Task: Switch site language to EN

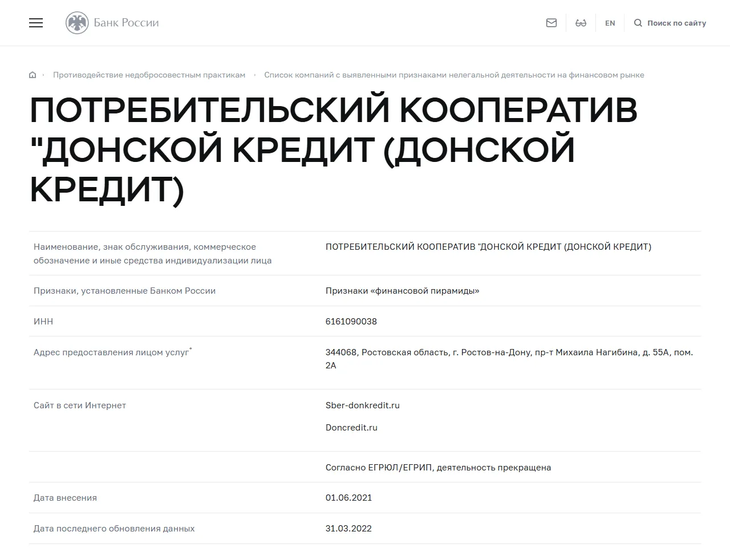Action: [x=610, y=23]
